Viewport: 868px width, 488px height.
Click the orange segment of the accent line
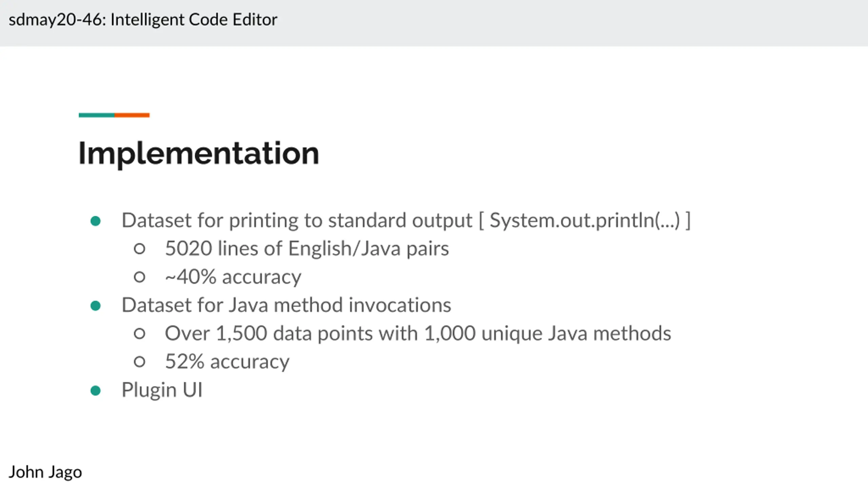click(x=132, y=115)
